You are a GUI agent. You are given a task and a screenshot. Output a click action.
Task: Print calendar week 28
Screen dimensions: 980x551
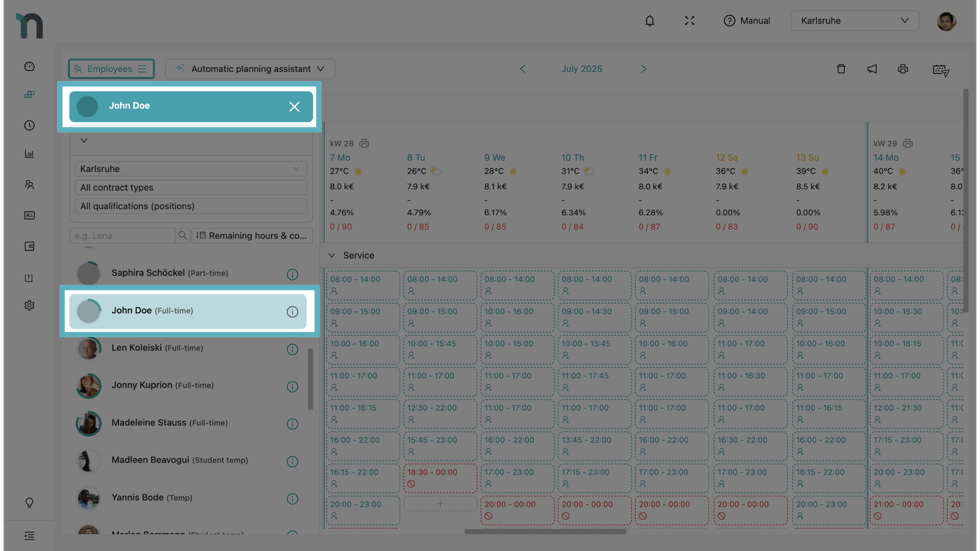tap(364, 143)
